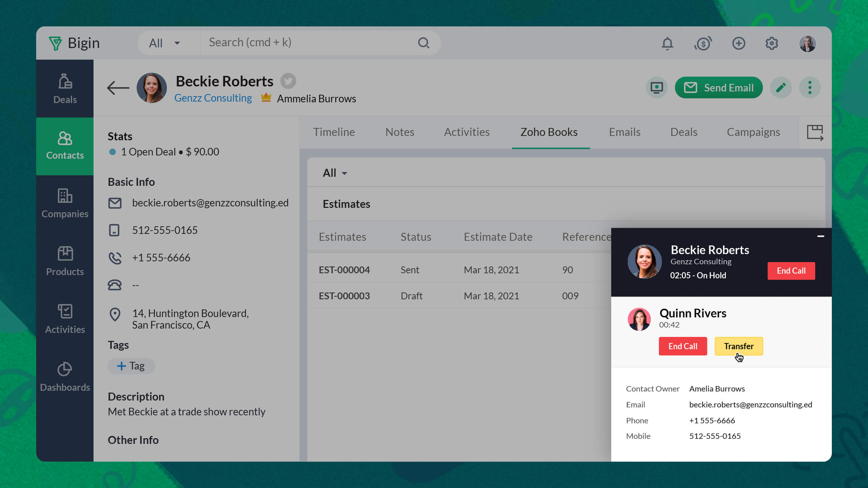868x488 pixels.
Task: Click the back arrow beside contact photo
Action: pyautogui.click(x=118, y=88)
